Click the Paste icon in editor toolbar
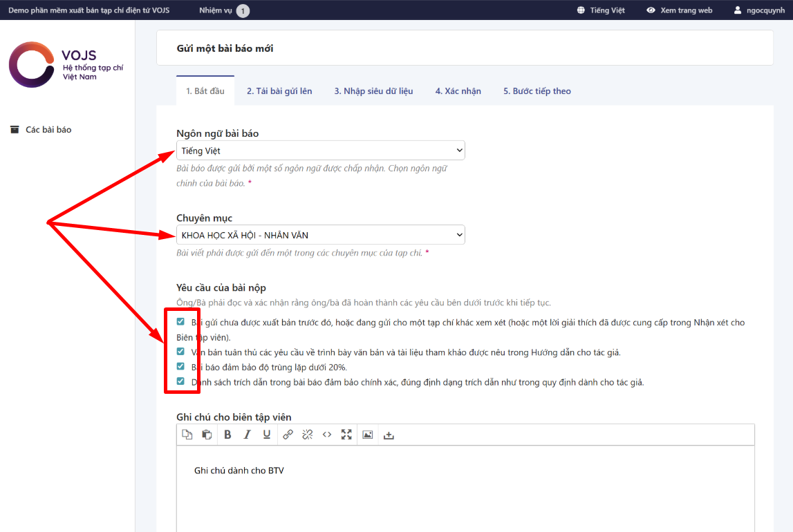 [207, 435]
